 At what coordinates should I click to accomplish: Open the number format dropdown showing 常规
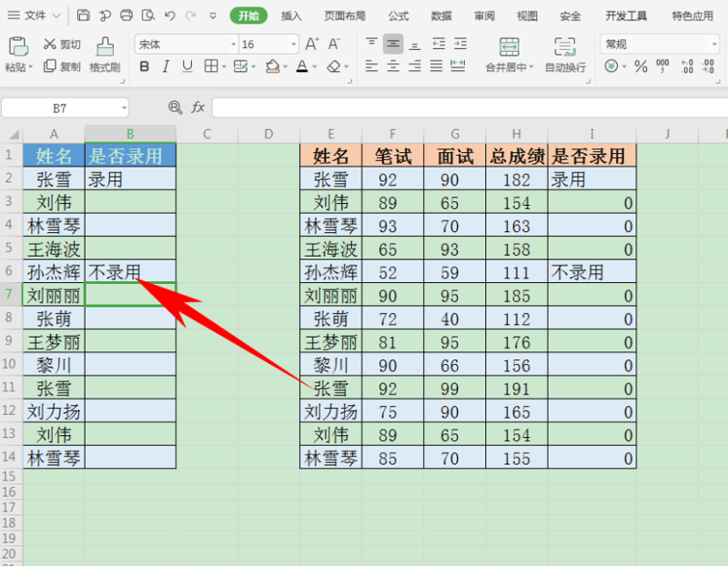click(x=657, y=45)
